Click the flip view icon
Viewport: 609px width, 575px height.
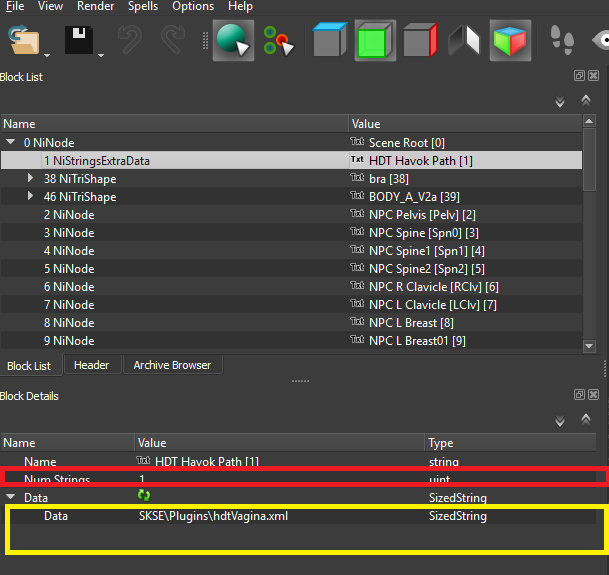[464, 40]
